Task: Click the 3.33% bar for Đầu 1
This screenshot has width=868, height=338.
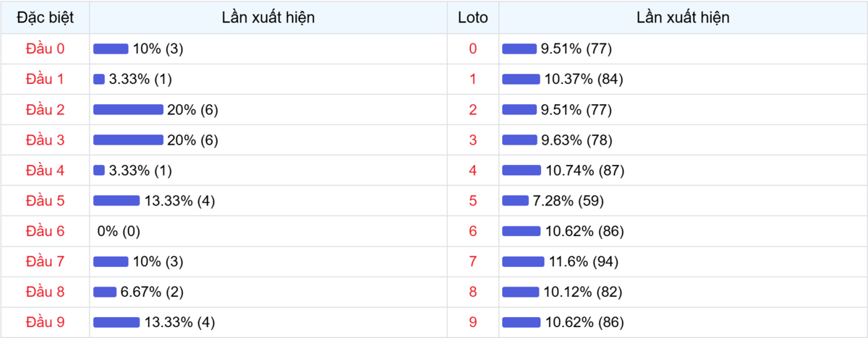Action: 99,80
